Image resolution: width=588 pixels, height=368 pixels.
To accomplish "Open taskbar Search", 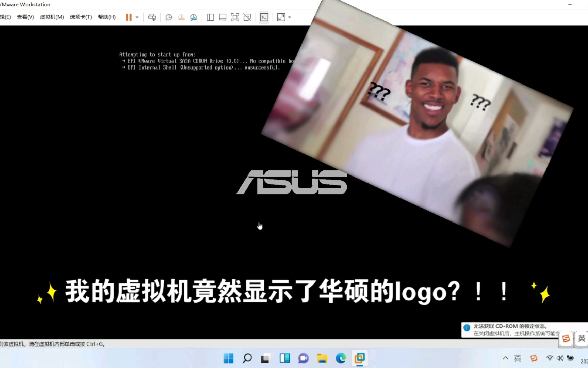I will [247, 358].
